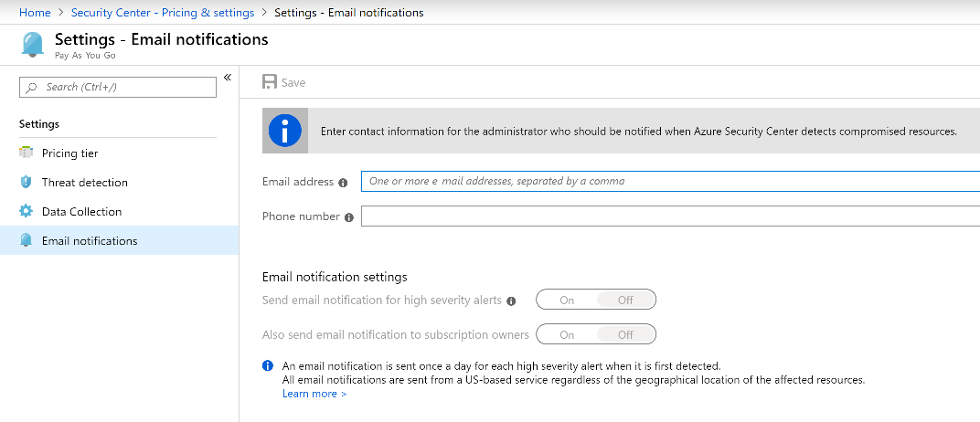Turn On high severity alerts email notification
Image resolution: width=980 pixels, height=422 pixels.
567,301
